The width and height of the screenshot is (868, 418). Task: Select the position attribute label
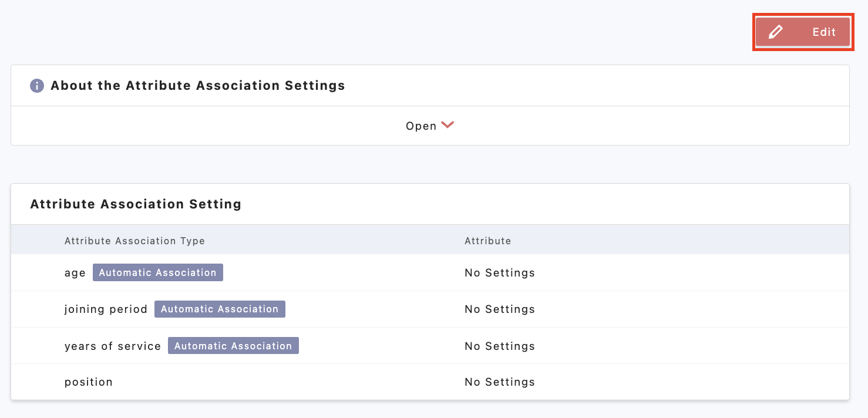tap(88, 382)
